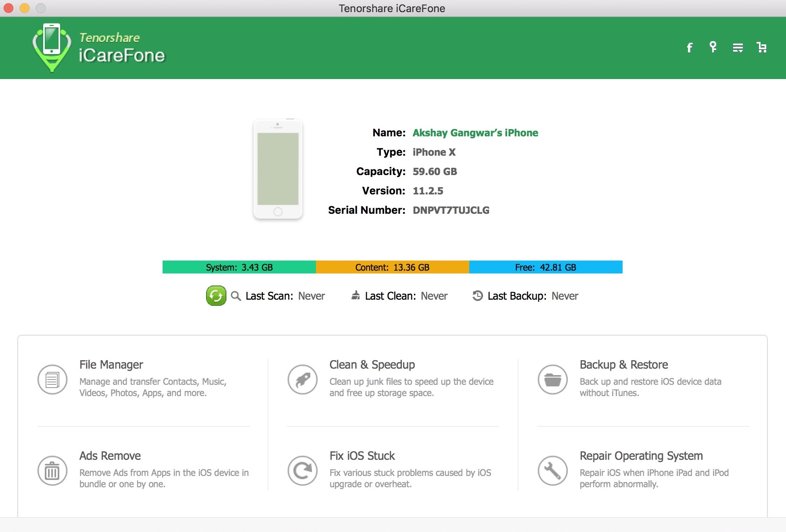Open the File Manager document icon
Screen dimensions: 786x532
click(52, 379)
